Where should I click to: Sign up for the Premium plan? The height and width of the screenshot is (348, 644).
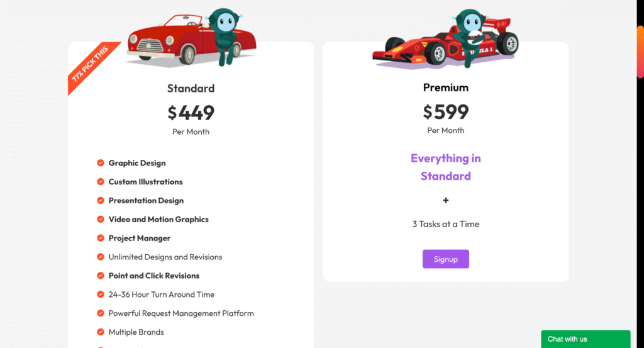(x=446, y=259)
